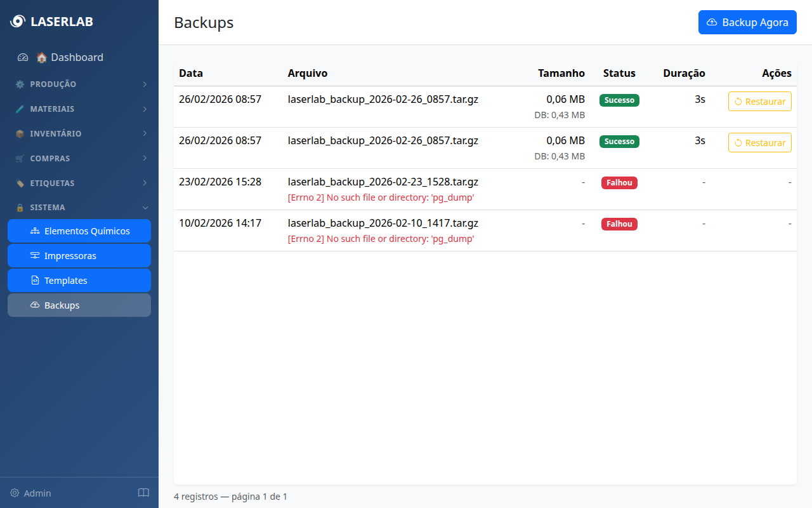Click the Falhou badge on the 23/02 backup
The height and width of the screenshot is (508, 812).
(x=619, y=182)
